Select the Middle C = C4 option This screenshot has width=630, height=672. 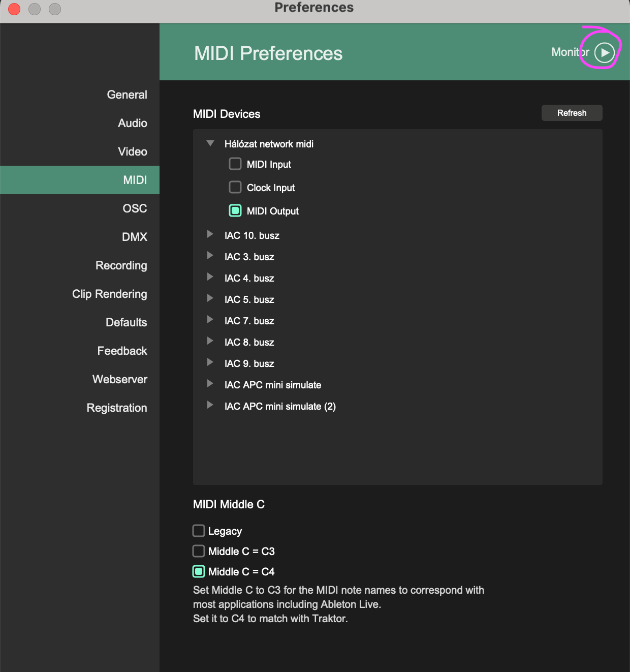[199, 571]
